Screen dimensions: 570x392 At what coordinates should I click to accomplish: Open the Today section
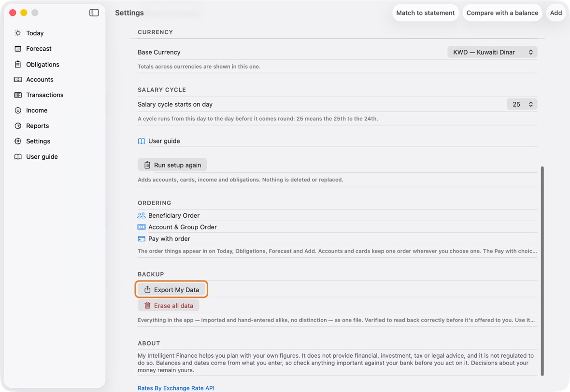(x=35, y=33)
